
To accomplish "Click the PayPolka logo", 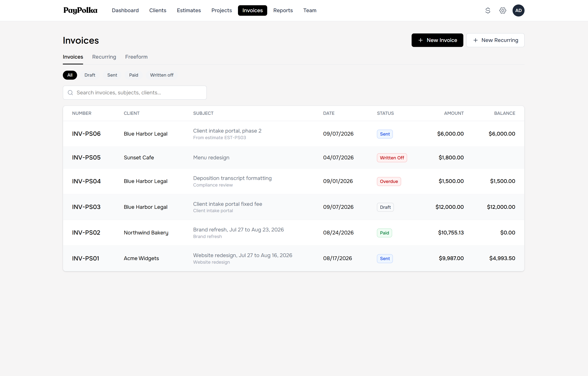I will 80,10.
